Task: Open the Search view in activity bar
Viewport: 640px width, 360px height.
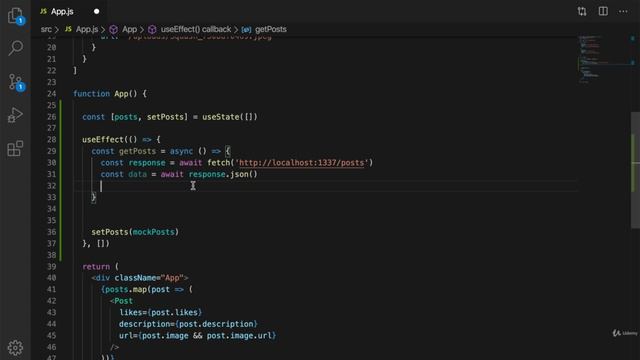Action: pos(16,48)
